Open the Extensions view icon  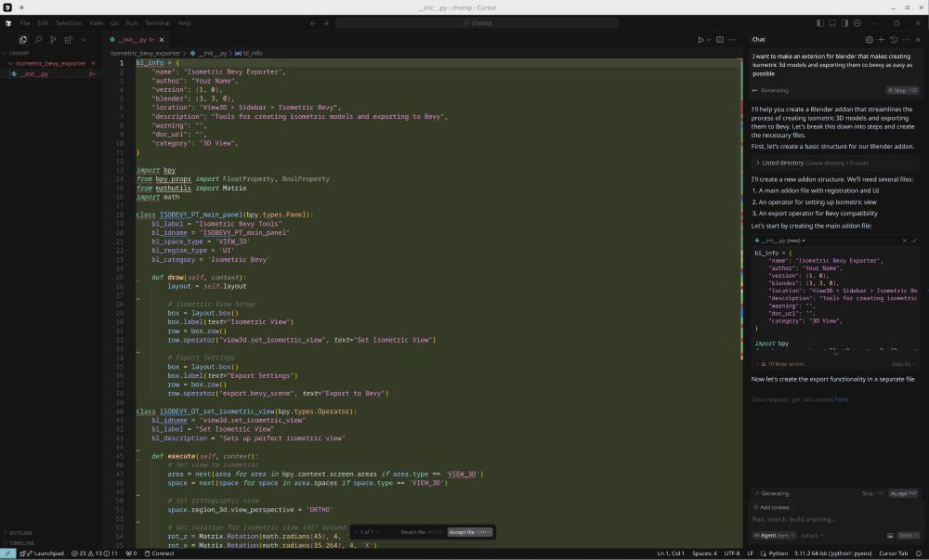coord(68,40)
